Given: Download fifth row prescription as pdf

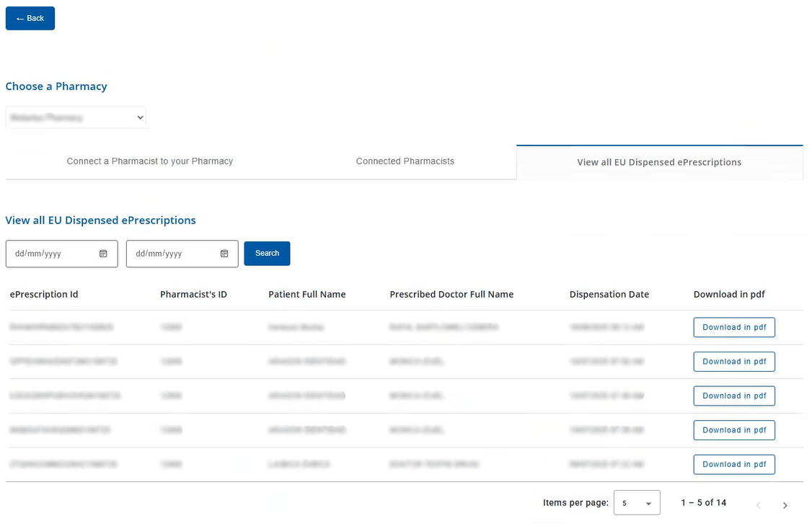Looking at the screenshot, I should 734,464.
